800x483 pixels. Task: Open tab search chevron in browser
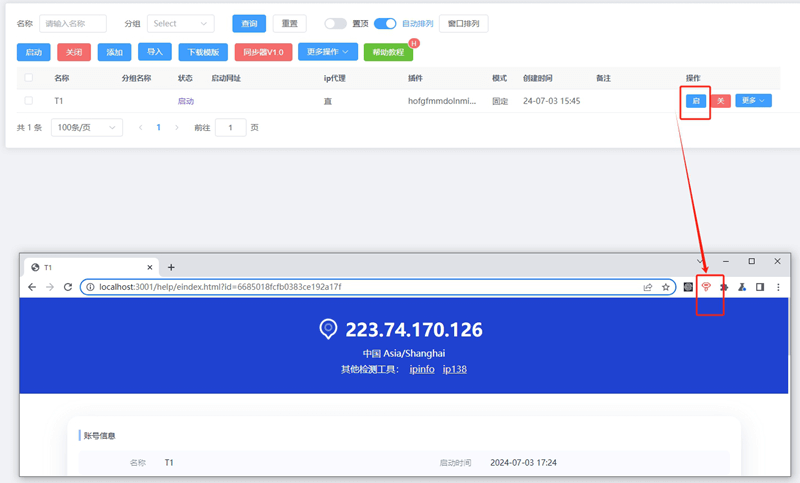[x=700, y=261]
